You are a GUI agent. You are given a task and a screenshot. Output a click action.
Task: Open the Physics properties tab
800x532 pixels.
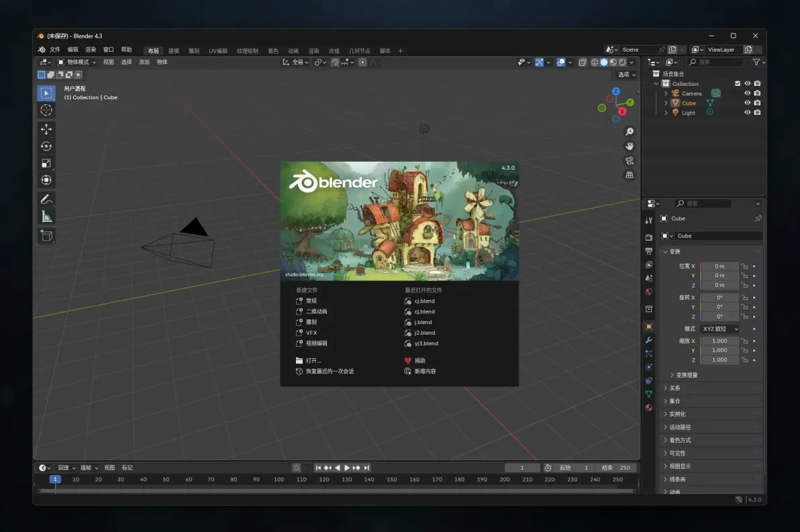[x=649, y=367]
